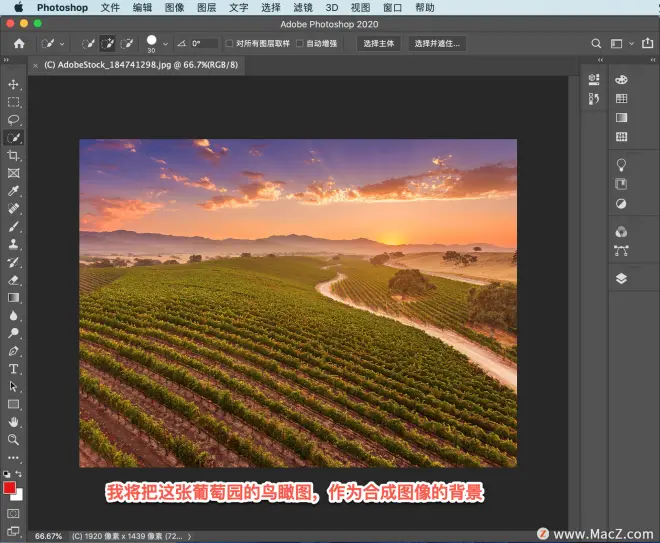Select the Eraser tool
Image resolution: width=660 pixels, height=543 pixels.
point(13,280)
